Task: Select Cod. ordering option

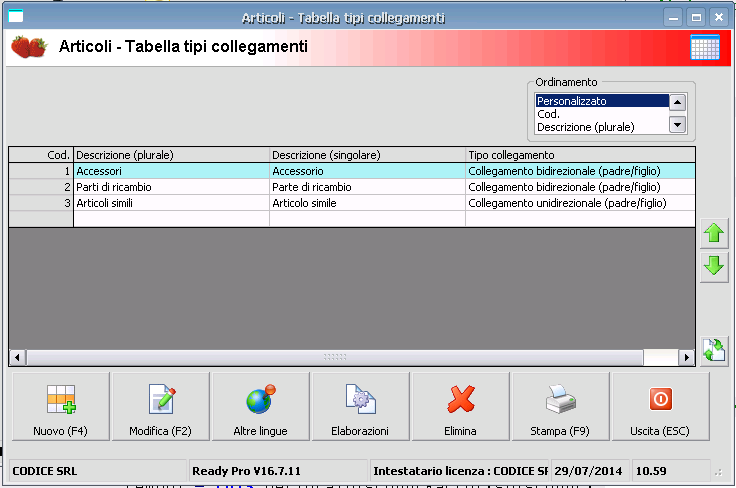Action: click(x=602, y=114)
